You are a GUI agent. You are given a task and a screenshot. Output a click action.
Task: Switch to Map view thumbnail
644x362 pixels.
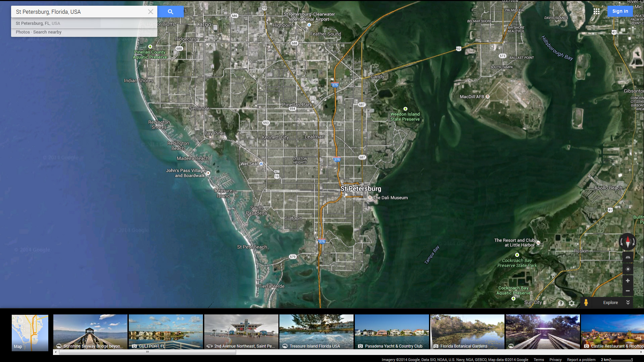tap(30, 333)
